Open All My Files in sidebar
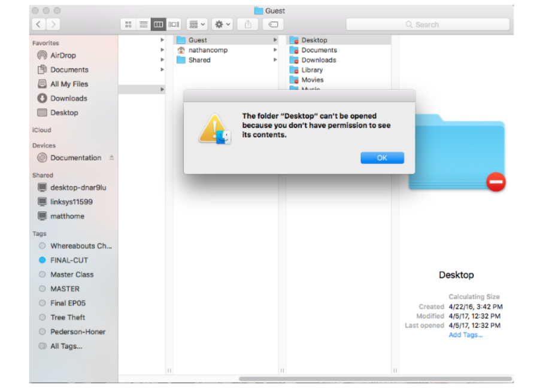Viewport: 552px width, 392px height. click(68, 84)
